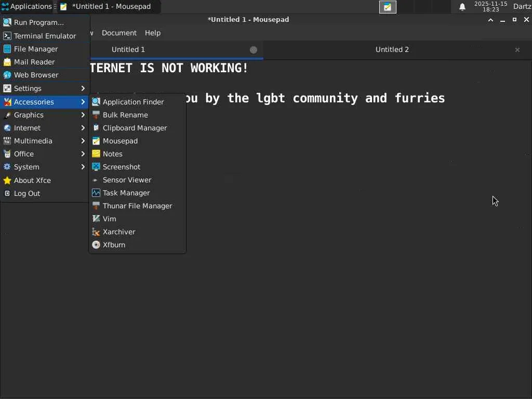
Task: Launch Task Manager graph icon
Action: tap(96, 193)
